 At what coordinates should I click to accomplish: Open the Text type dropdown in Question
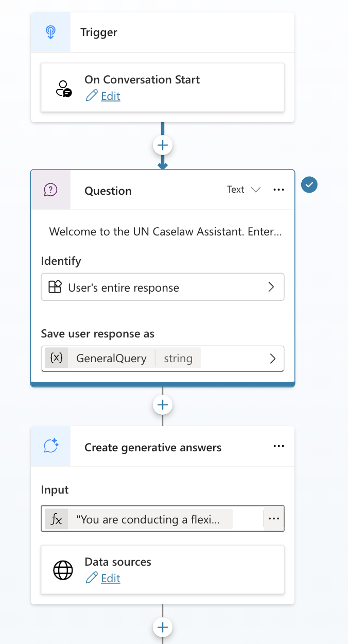(244, 190)
